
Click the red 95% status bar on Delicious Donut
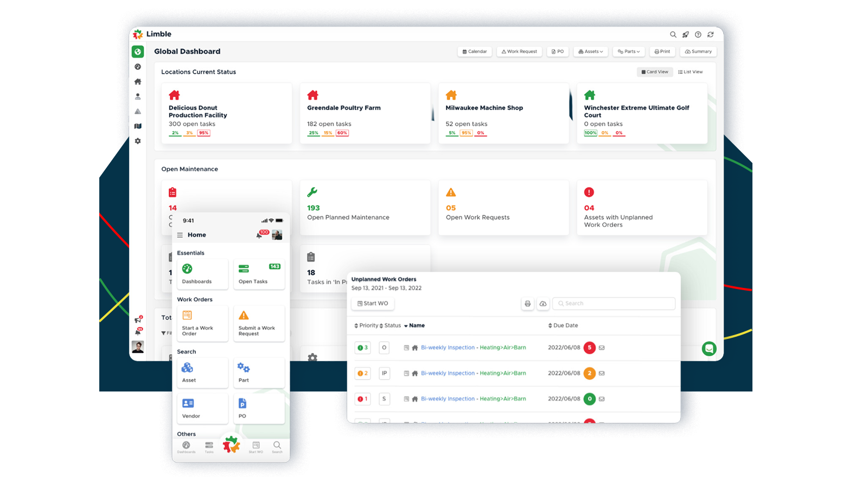coord(203,133)
